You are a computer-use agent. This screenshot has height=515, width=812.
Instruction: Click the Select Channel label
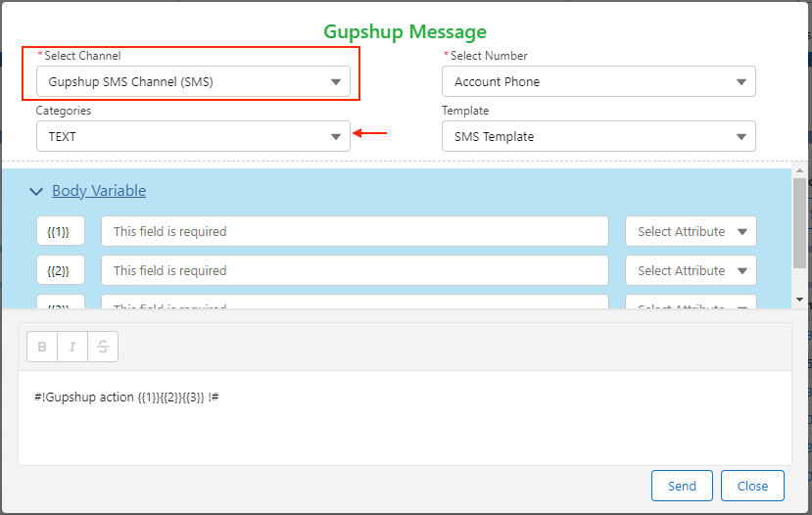point(82,56)
